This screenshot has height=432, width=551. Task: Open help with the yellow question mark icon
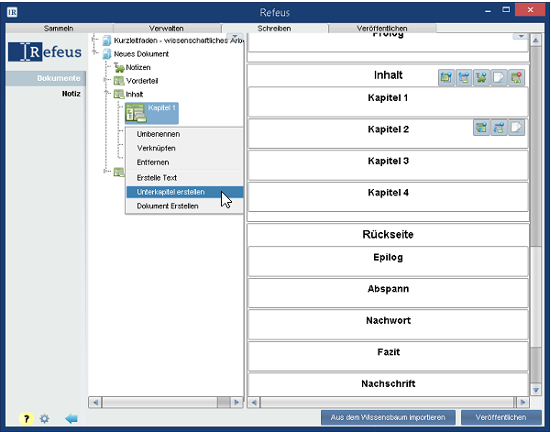[x=26, y=419]
